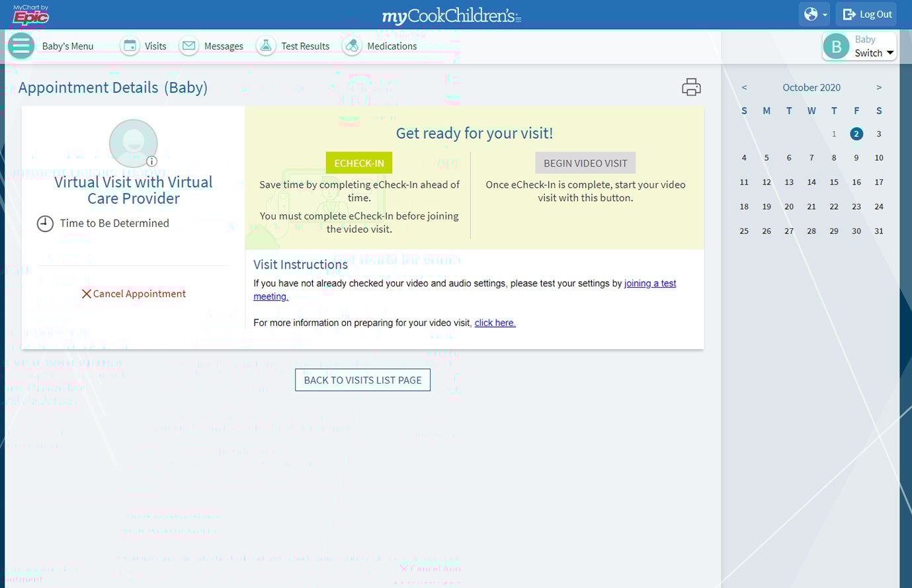Click the provider info icon
Image resolution: width=912 pixels, height=588 pixels.
pos(151,161)
